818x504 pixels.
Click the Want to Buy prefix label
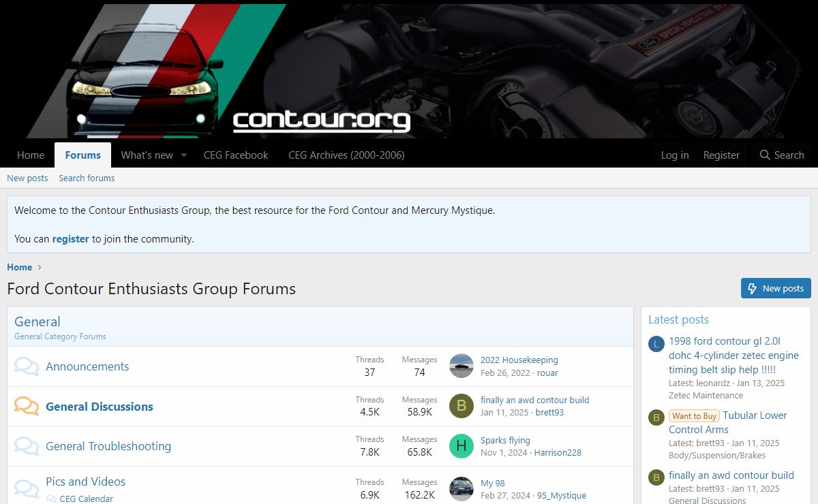coord(694,415)
